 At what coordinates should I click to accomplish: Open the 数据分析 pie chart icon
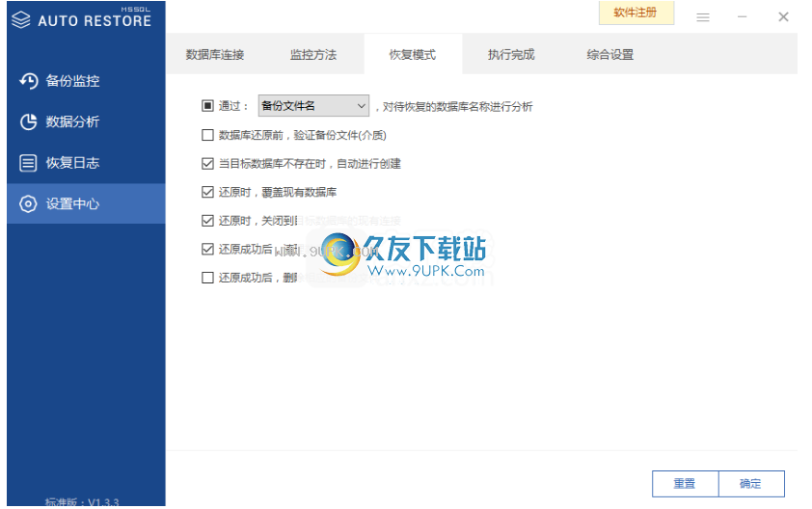(x=29, y=121)
